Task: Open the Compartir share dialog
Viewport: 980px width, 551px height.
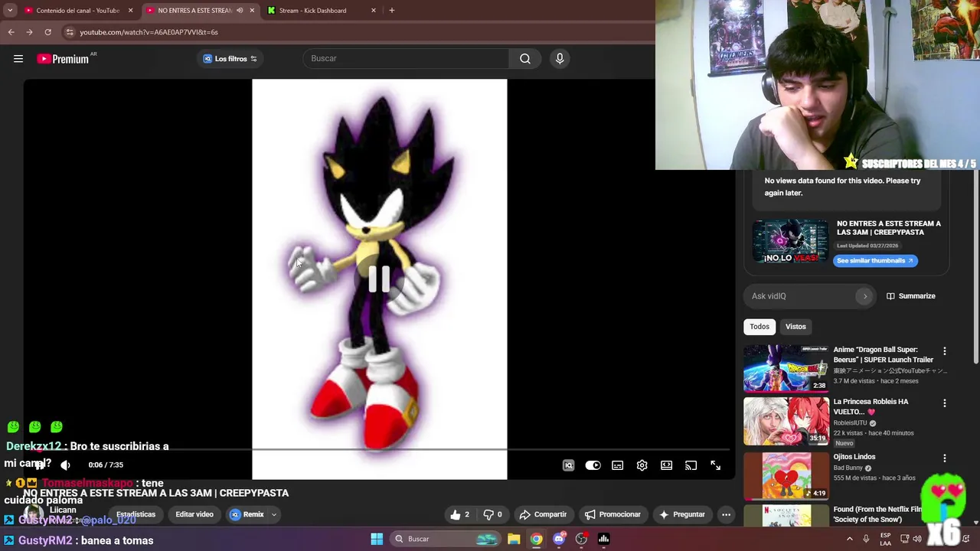Action: tap(543, 514)
